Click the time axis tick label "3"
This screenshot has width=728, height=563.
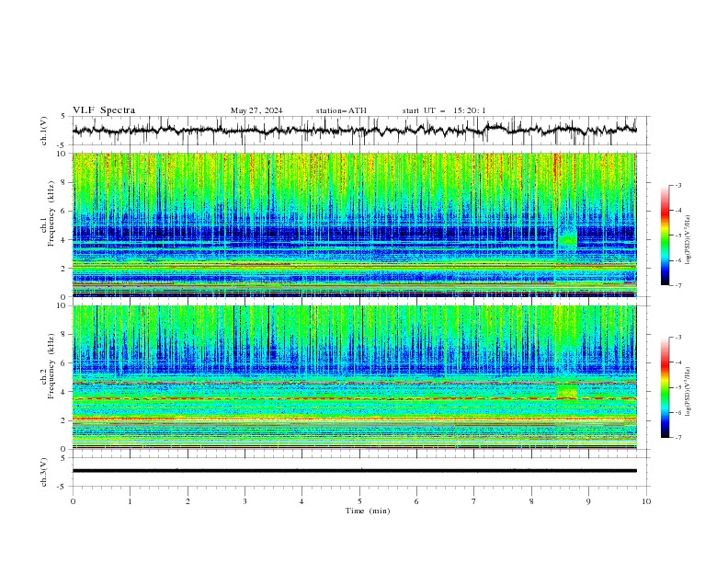click(x=245, y=501)
